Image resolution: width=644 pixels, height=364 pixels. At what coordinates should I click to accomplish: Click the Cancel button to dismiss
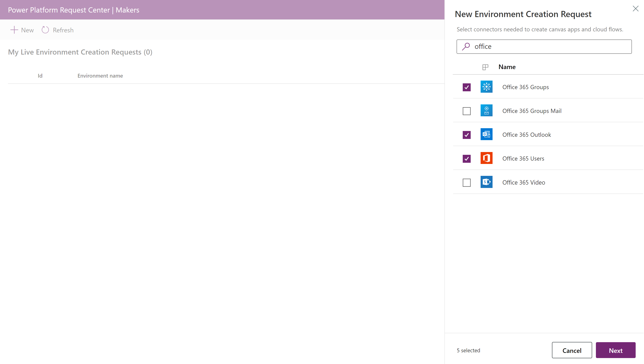[x=572, y=350]
